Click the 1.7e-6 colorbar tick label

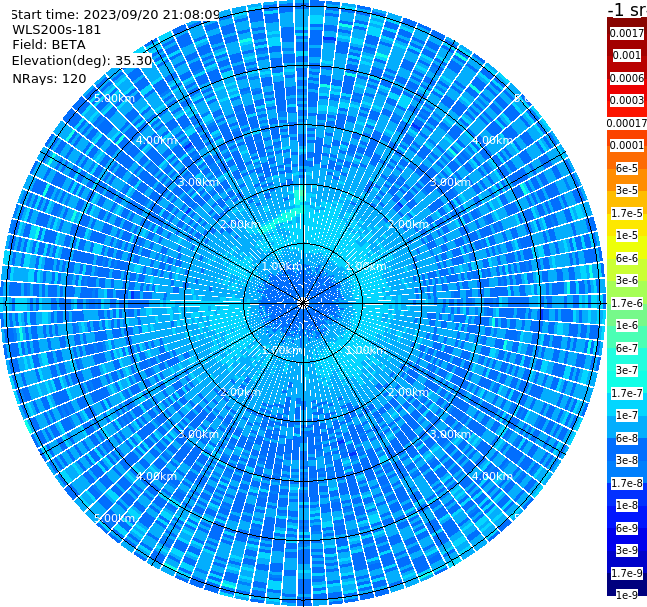(627, 303)
